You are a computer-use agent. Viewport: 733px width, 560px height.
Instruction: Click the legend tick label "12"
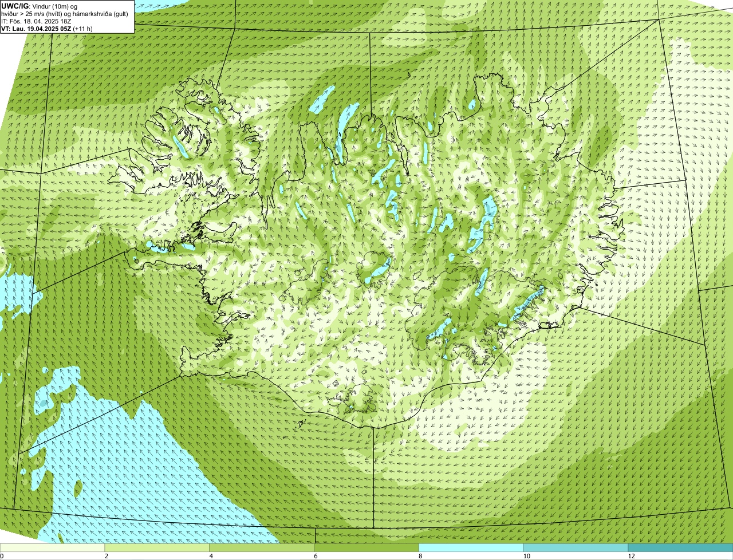tap(631, 556)
